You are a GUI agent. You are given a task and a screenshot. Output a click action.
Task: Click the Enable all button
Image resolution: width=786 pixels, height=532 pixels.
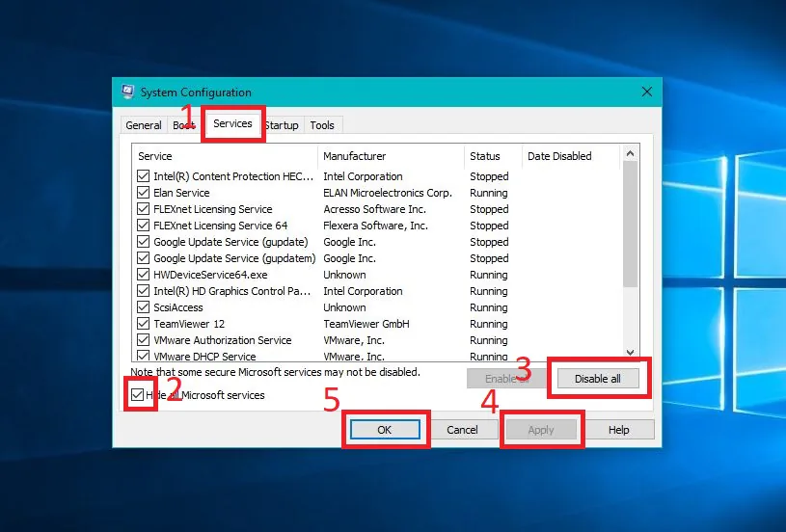(x=506, y=379)
